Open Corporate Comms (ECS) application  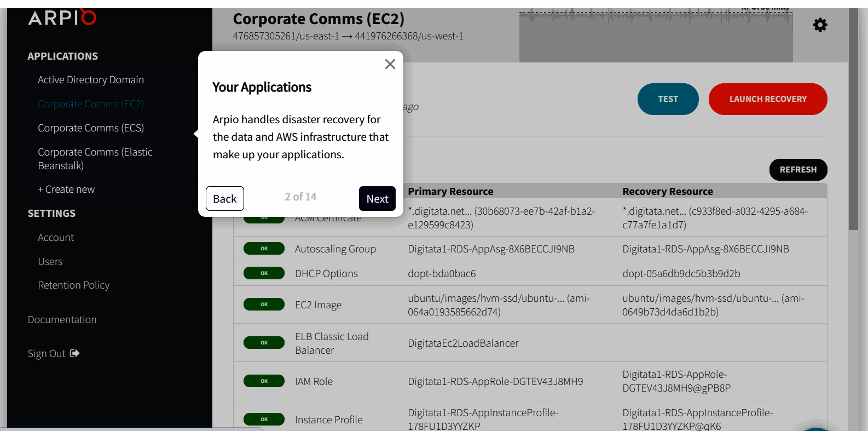91,128
